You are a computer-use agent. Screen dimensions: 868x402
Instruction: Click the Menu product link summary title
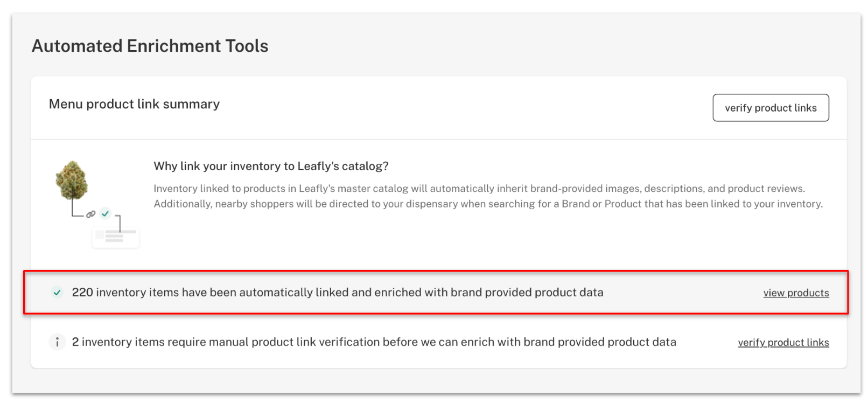[x=134, y=104]
